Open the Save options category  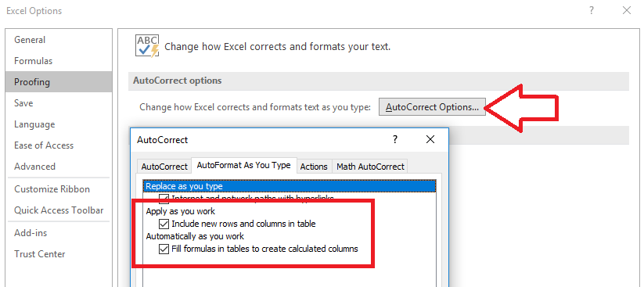(59, 103)
